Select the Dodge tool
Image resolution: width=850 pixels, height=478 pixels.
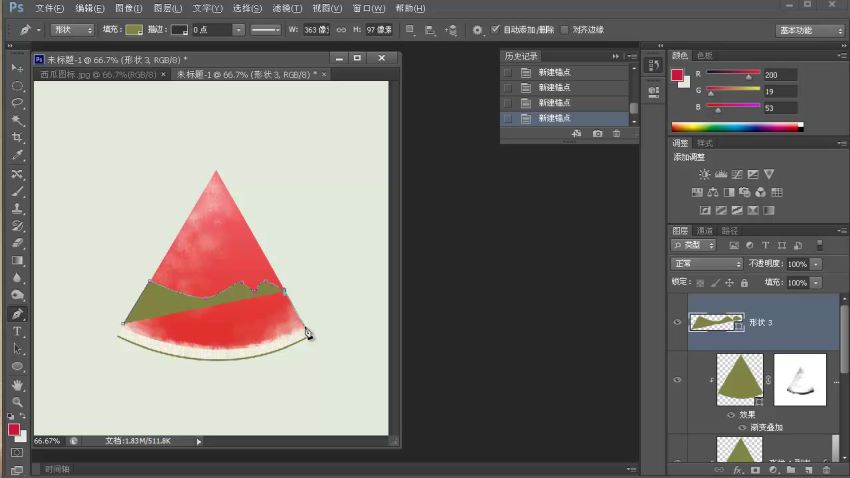coord(17,295)
